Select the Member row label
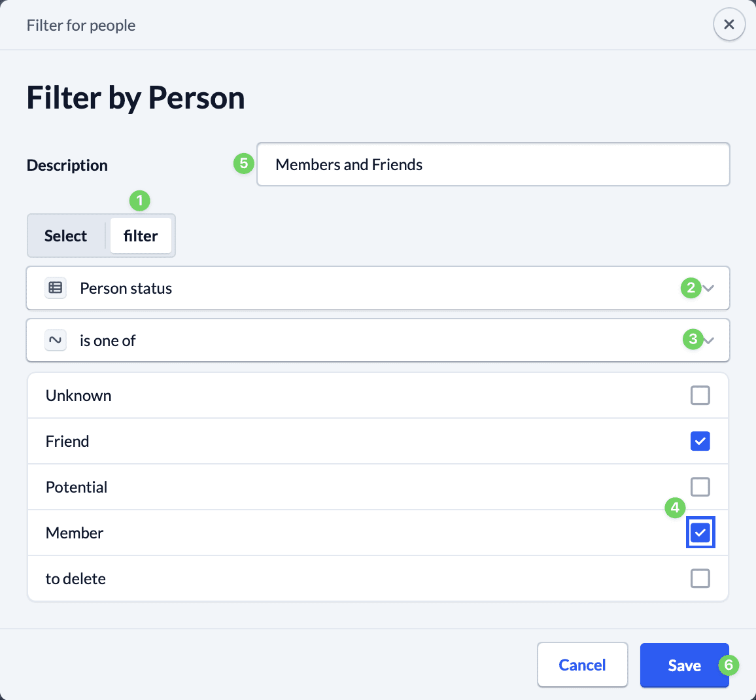Screen dimensions: 756x700 (x=75, y=533)
